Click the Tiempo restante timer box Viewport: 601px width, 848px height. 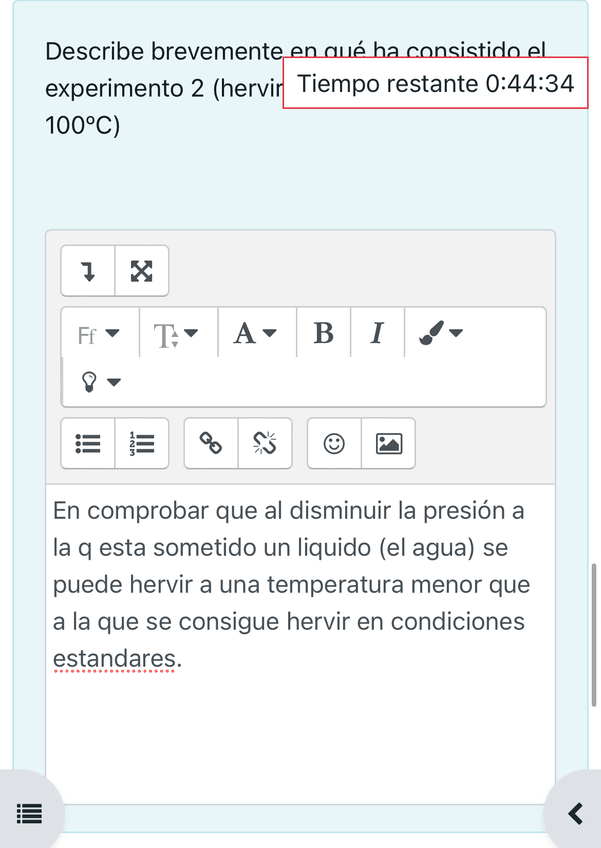[435, 83]
